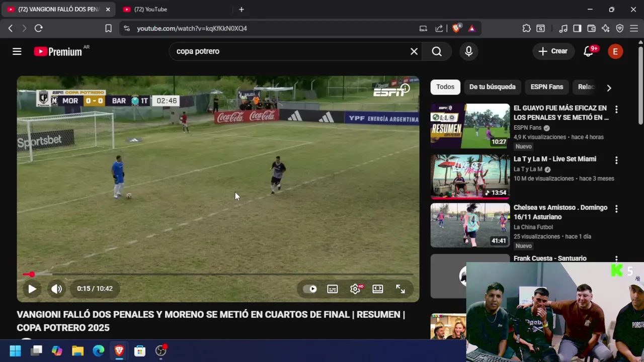Open the EL GUAYO video thumbnail
Image resolution: width=644 pixels, height=362 pixels.
tap(470, 126)
